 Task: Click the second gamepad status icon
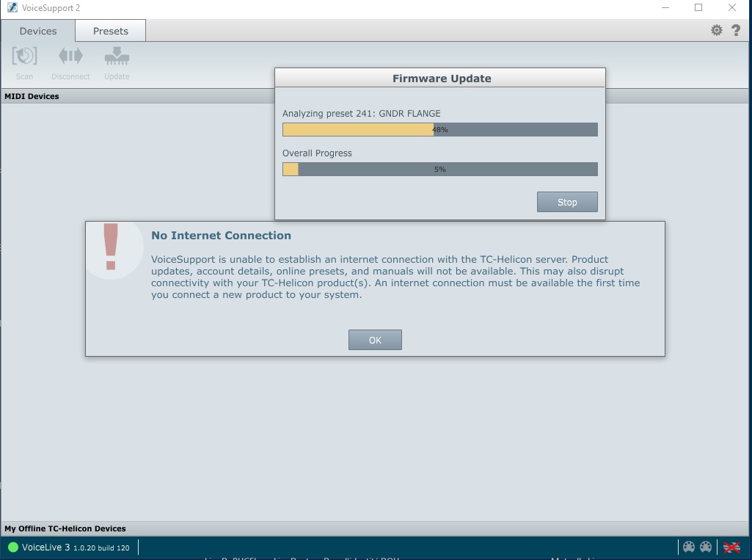[x=706, y=547]
